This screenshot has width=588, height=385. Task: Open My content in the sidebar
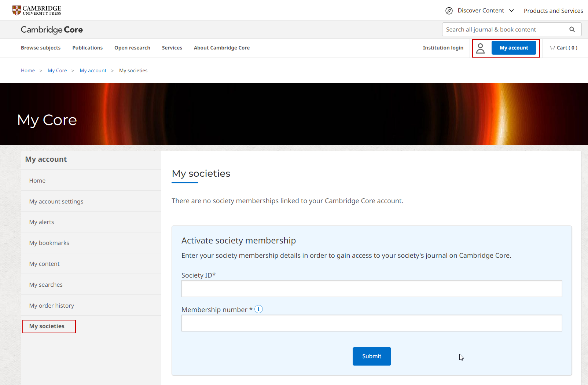(x=91, y=264)
